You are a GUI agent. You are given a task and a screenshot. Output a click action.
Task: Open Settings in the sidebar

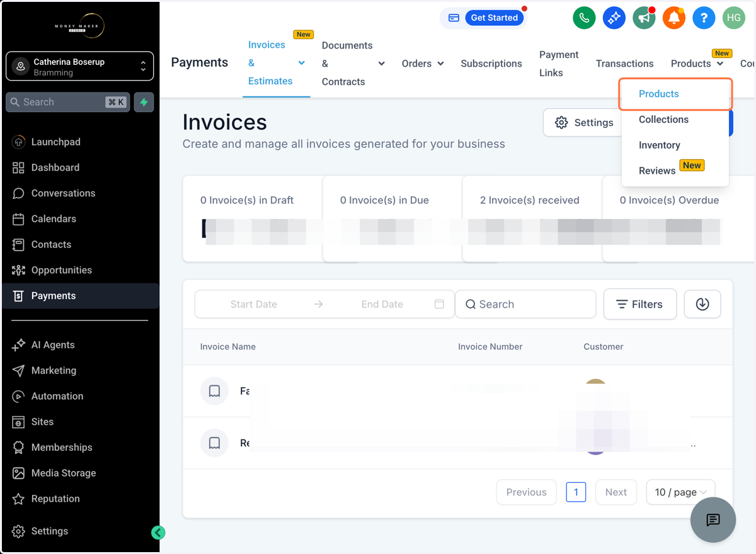point(80,531)
